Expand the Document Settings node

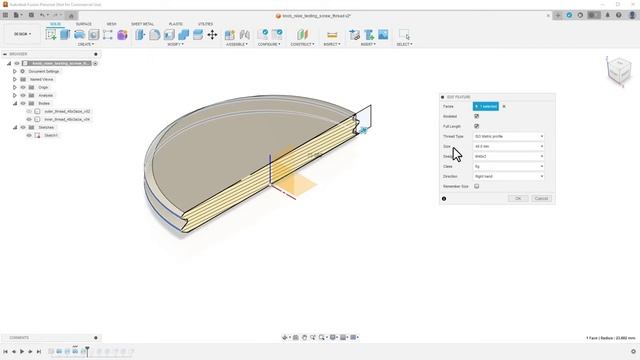click(15, 71)
